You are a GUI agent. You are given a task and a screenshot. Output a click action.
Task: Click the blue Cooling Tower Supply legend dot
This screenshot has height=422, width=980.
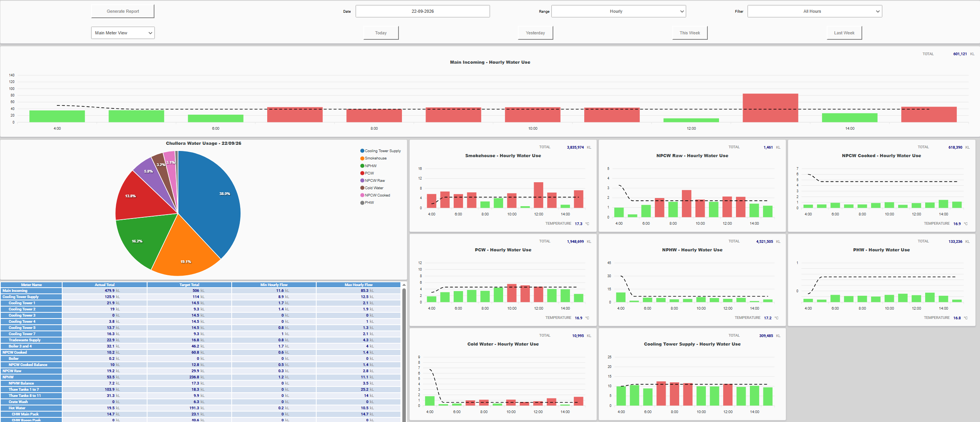click(362, 151)
